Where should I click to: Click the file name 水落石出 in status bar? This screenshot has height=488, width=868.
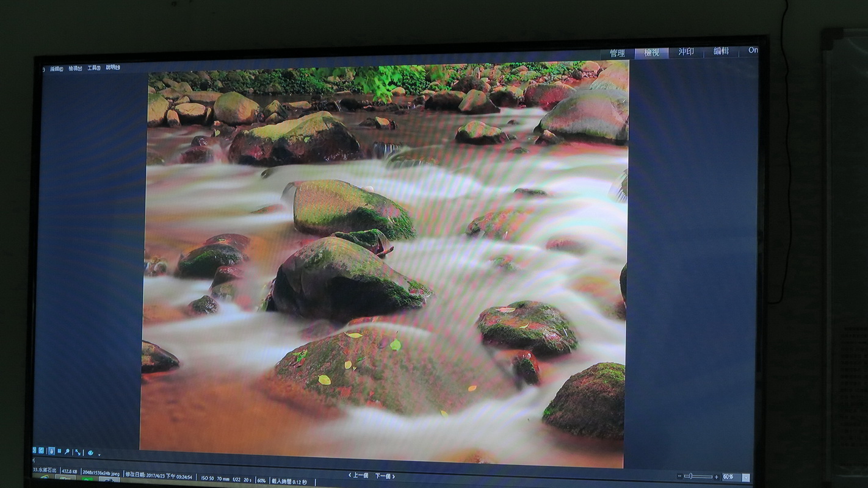[45, 470]
